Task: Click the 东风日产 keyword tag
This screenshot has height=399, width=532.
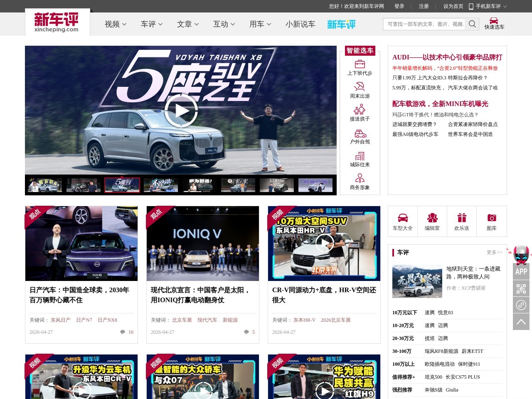Action: [61, 320]
